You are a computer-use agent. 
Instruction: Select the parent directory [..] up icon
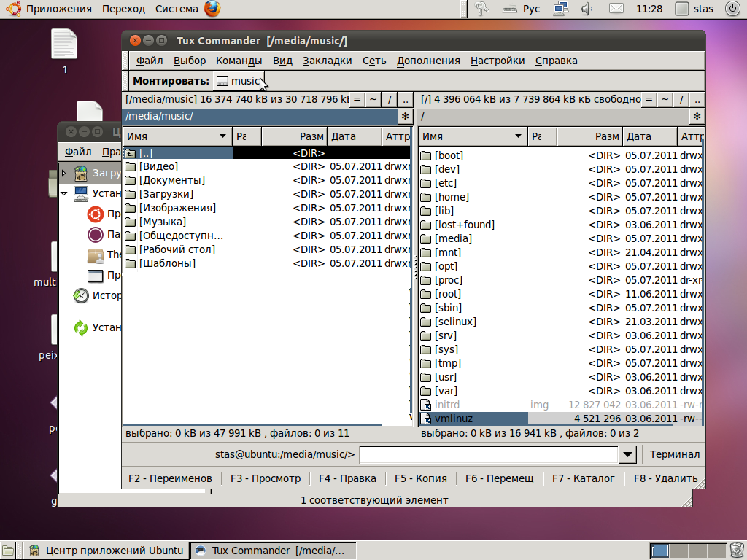(130, 153)
